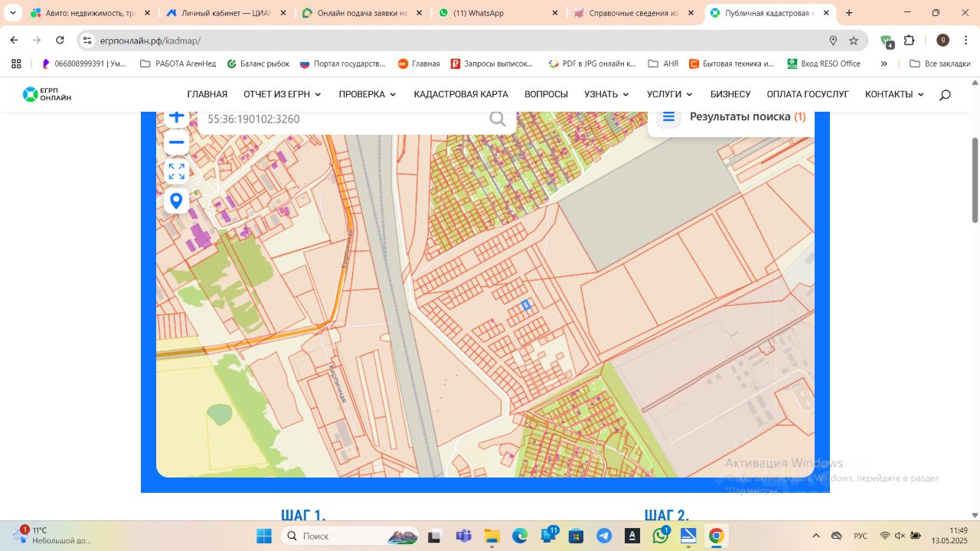Open Windows Start menu
Viewport: 980px width, 551px height.
click(263, 536)
